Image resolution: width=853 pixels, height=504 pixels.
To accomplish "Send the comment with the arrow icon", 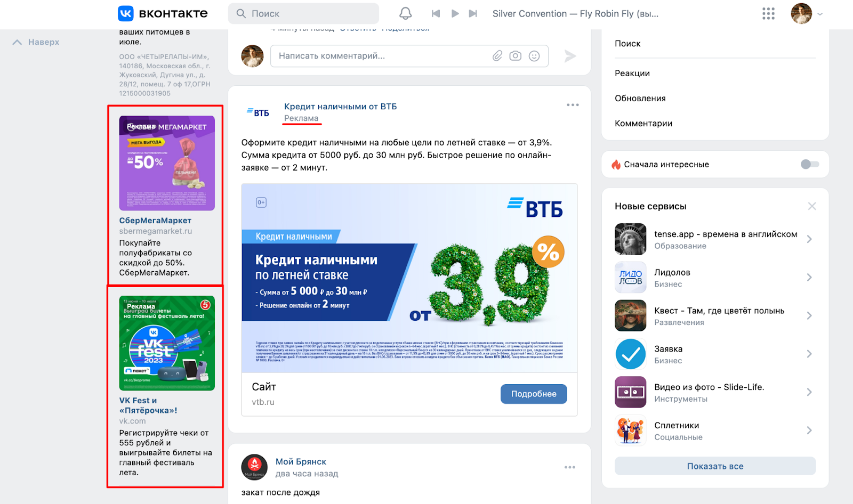I will click(570, 55).
